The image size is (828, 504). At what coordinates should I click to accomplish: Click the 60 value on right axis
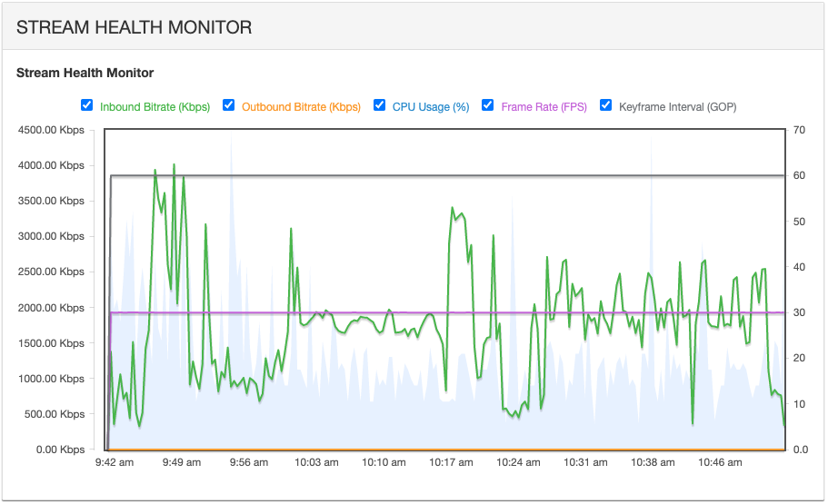click(799, 175)
